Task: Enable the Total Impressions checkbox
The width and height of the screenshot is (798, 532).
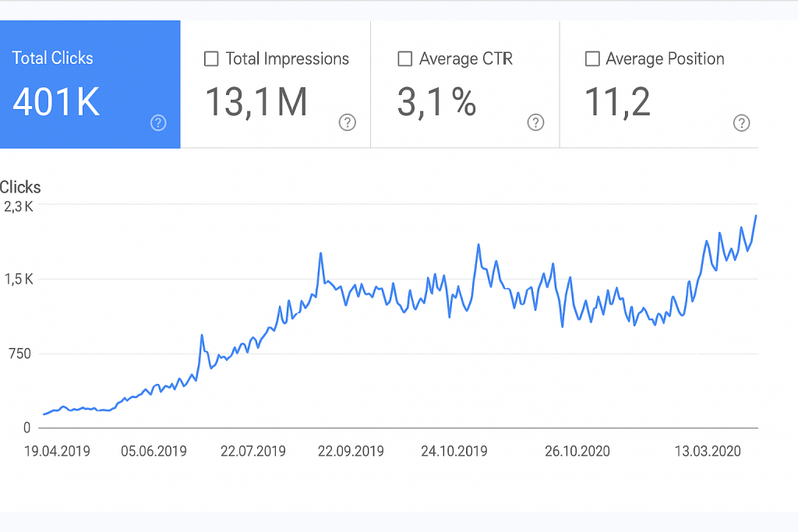Action: click(x=211, y=59)
